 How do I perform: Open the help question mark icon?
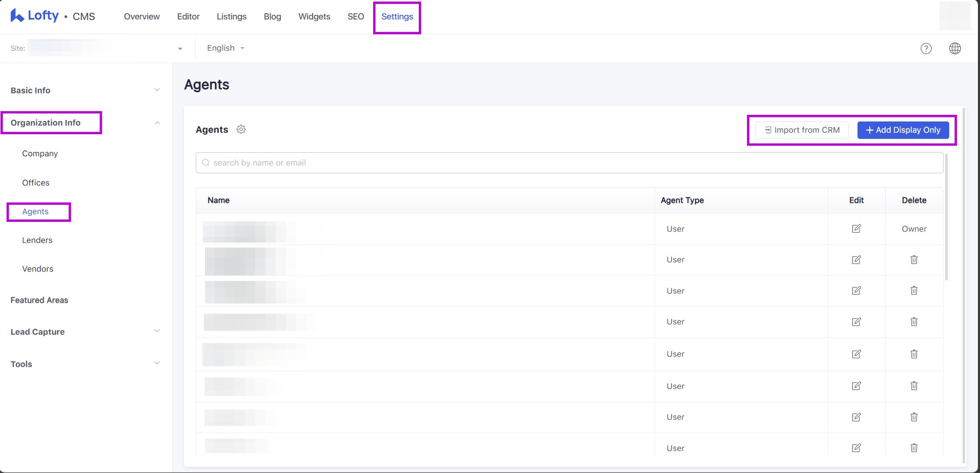pyautogui.click(x=926, y=49)
